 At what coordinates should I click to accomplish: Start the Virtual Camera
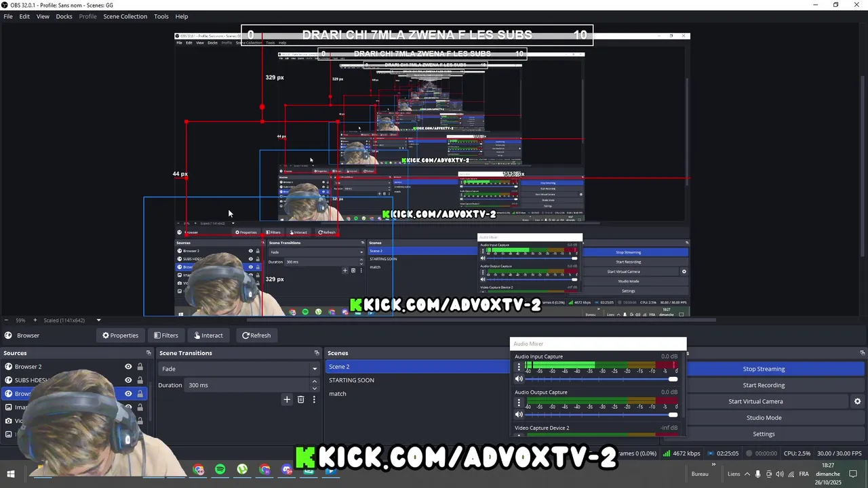point(755,401)
